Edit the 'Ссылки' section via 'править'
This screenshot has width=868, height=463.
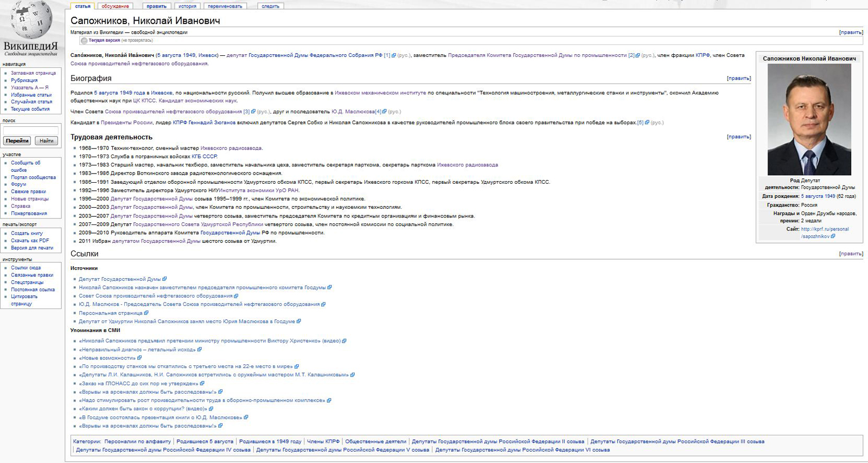point(851,254)
